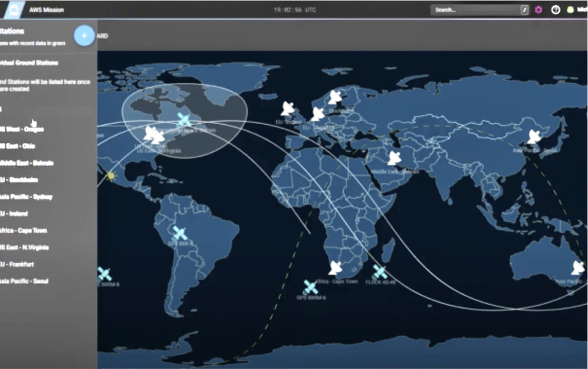Click the Africa - Cape Town antenna icon

tap(335, 268)
